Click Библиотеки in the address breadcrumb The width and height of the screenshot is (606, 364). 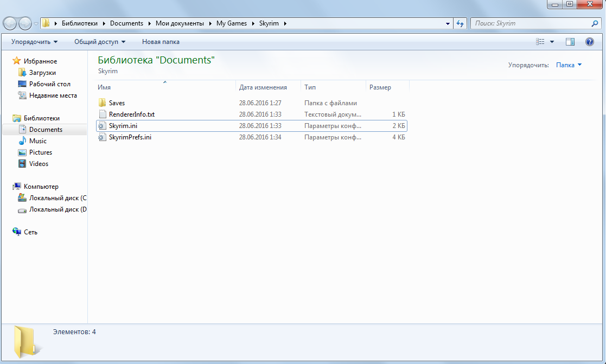80,23
